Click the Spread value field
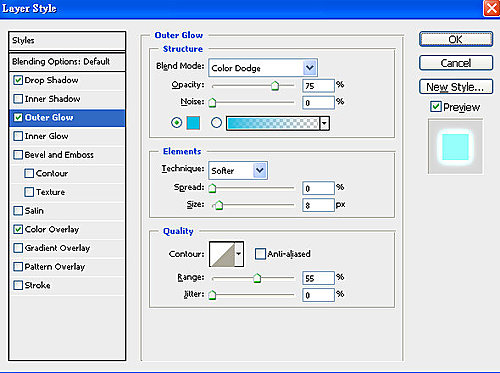The height and width of the screenshot is (373, 500). point(318,188)
